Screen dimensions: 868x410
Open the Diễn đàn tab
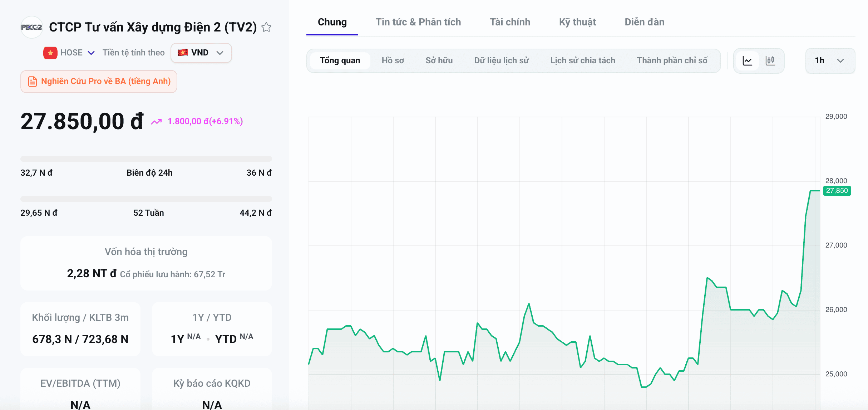pyautogui.click(x=644, y=22)
